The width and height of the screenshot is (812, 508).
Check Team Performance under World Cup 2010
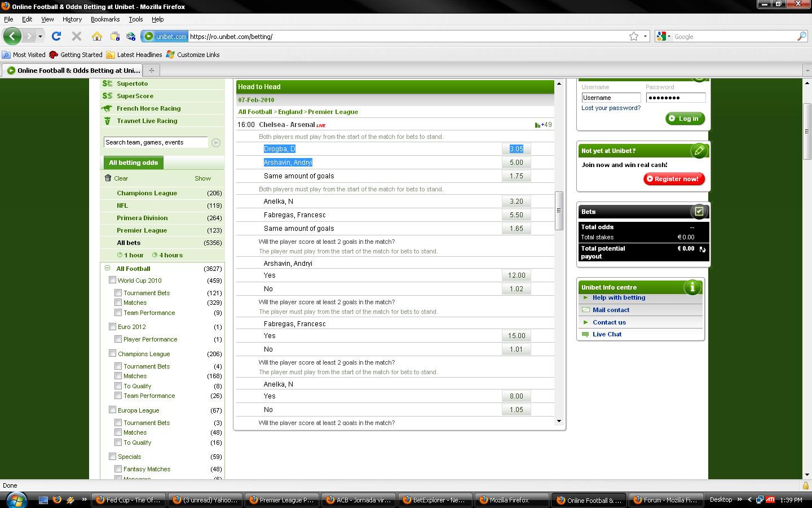click(118, 312)
